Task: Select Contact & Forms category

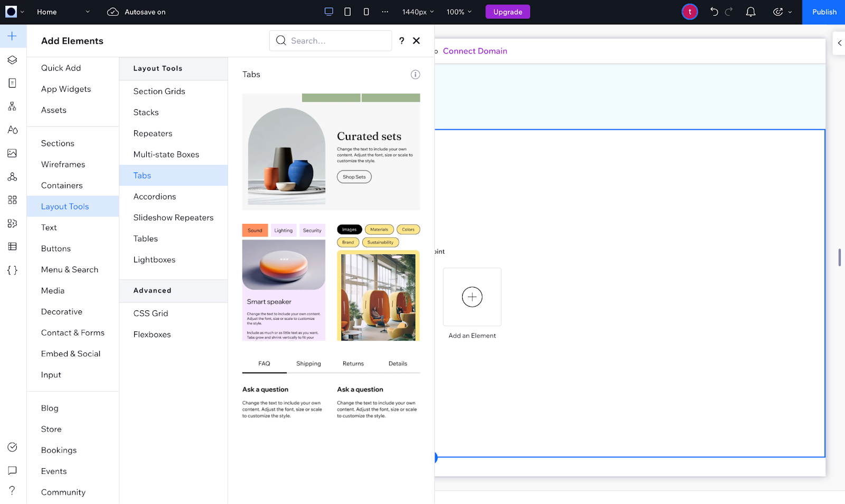Action: click(x=73, y=332)
